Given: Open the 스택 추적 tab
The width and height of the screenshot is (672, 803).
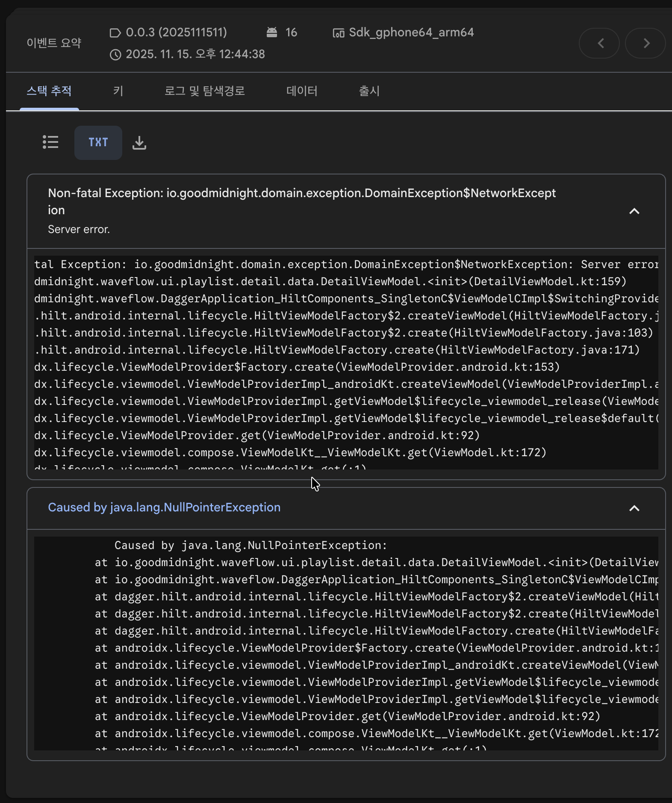Looking at the screenshot, I should point(49,91).
